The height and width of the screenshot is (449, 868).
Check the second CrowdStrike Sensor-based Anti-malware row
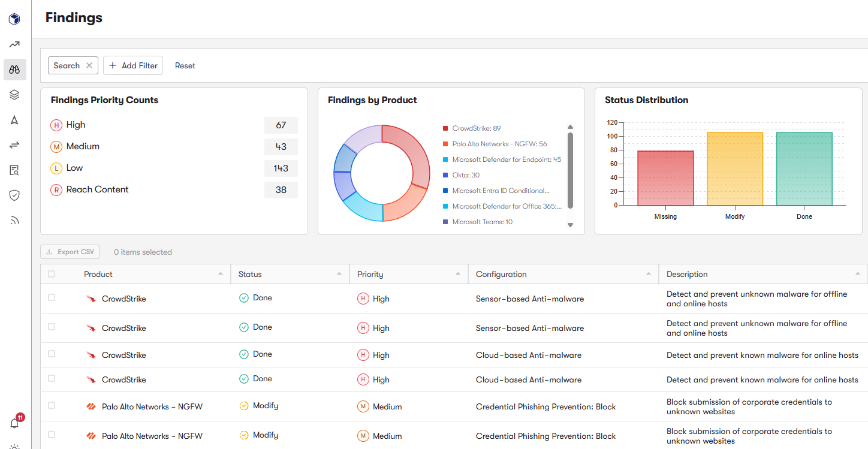coord(52,327)
